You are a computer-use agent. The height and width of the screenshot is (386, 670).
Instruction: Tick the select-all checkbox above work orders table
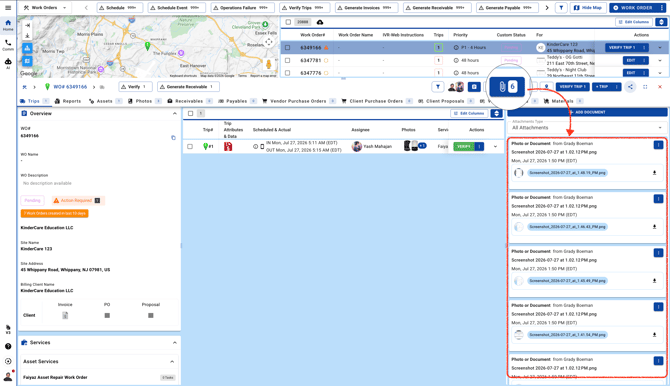(288, 22)
